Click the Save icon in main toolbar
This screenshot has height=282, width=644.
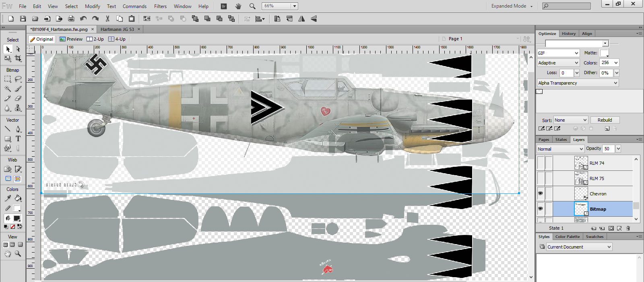coord(23,19)
